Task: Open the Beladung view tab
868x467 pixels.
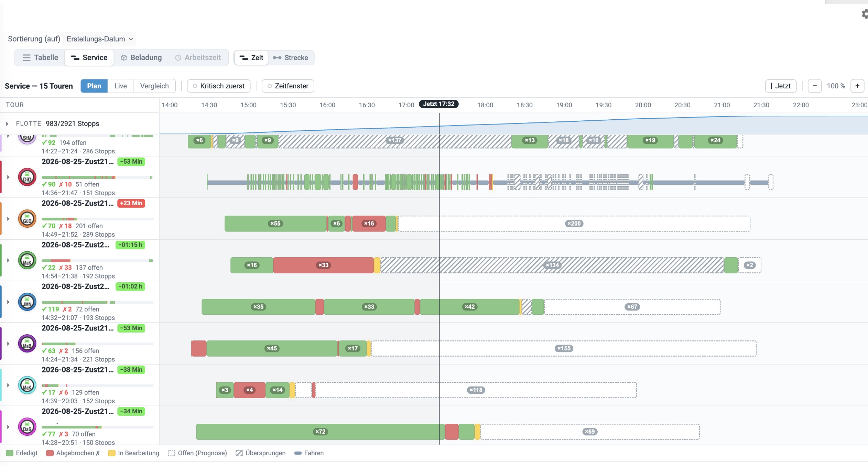Action: pos(141,57)
